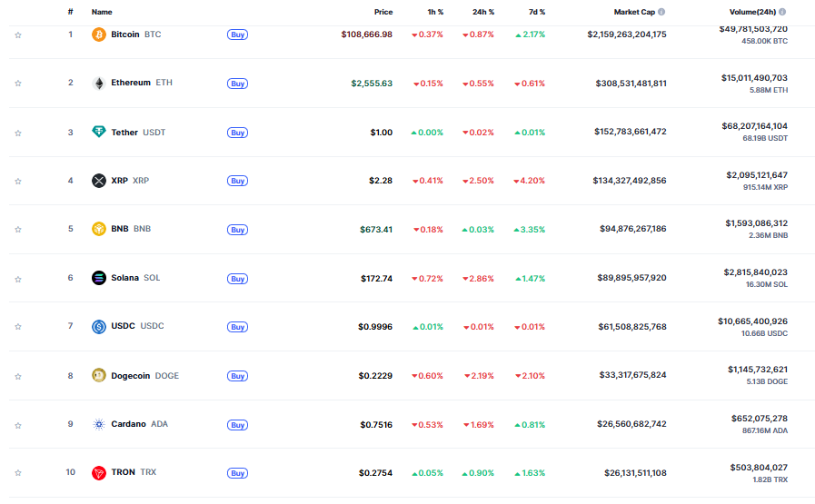This screenshot has width=815, height=504.
Task: Open the Solana SOL name link
Action: pos(135,278)
